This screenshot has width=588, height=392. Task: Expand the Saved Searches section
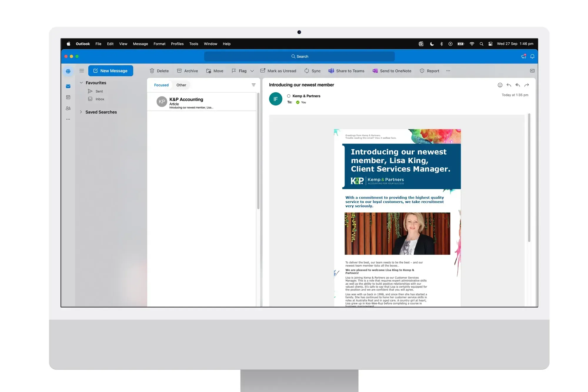pyautogui.click(x=81, y=112)
